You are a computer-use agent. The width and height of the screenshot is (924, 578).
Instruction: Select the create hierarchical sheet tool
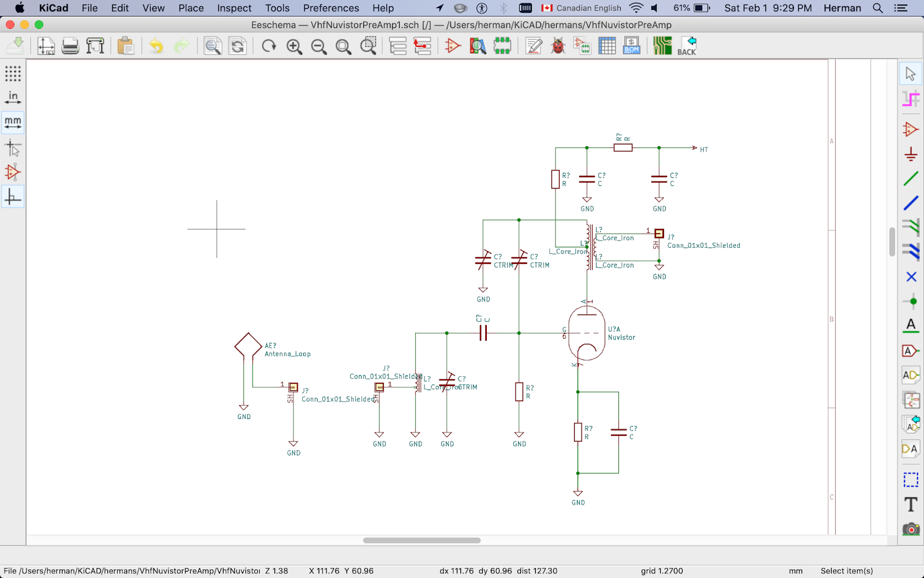point(911,399)
